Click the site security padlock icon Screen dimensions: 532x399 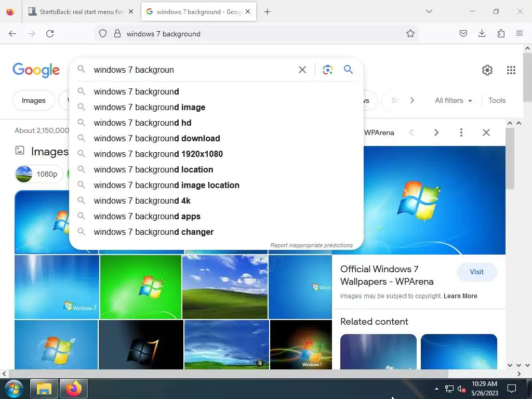117,34
